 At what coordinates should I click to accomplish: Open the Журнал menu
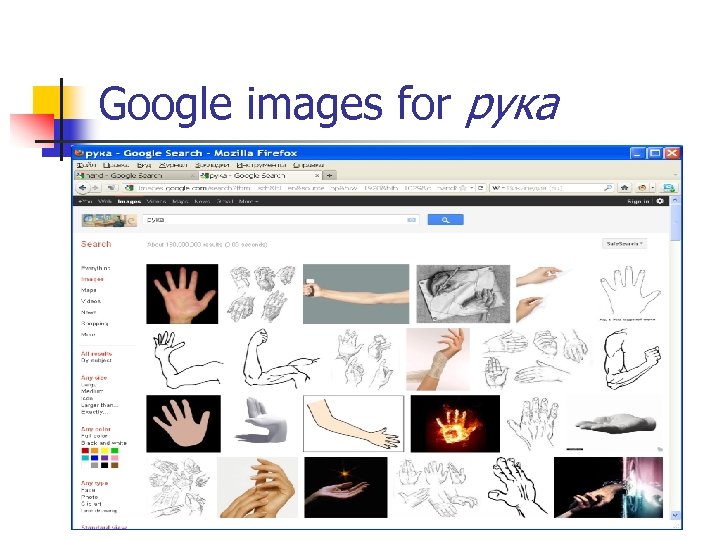coord(173,165)
